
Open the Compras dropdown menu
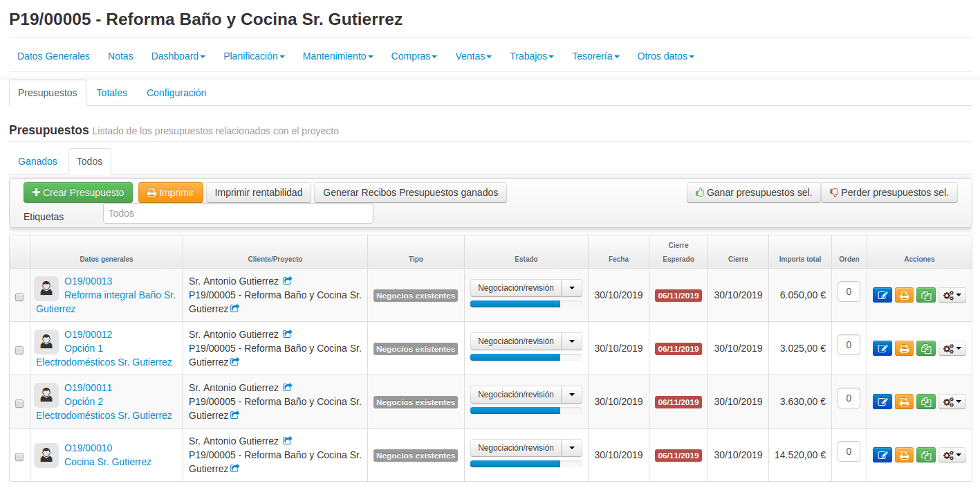[414, 56]
